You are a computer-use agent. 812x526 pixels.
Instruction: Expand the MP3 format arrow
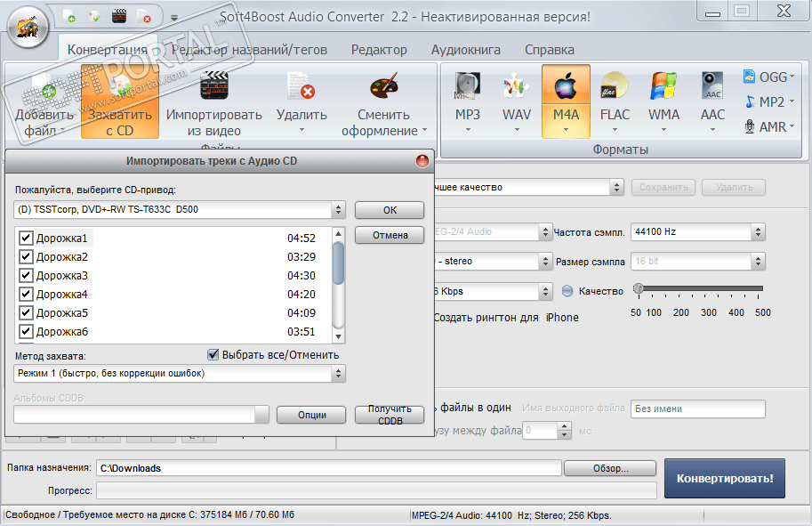[468, 130]
